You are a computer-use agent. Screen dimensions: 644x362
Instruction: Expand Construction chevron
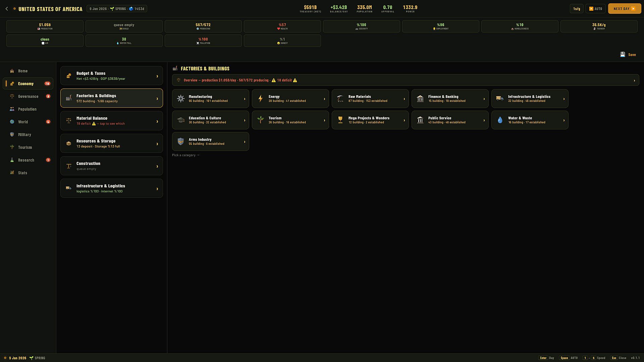coord(157,166)
